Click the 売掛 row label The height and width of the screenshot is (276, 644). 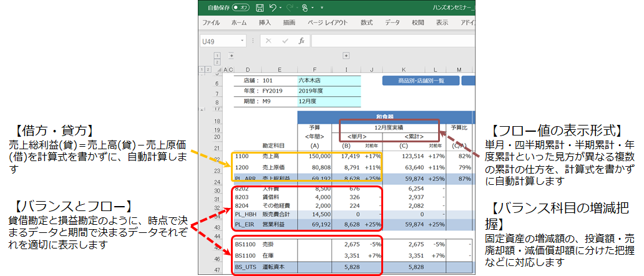[x=268, y=244]
